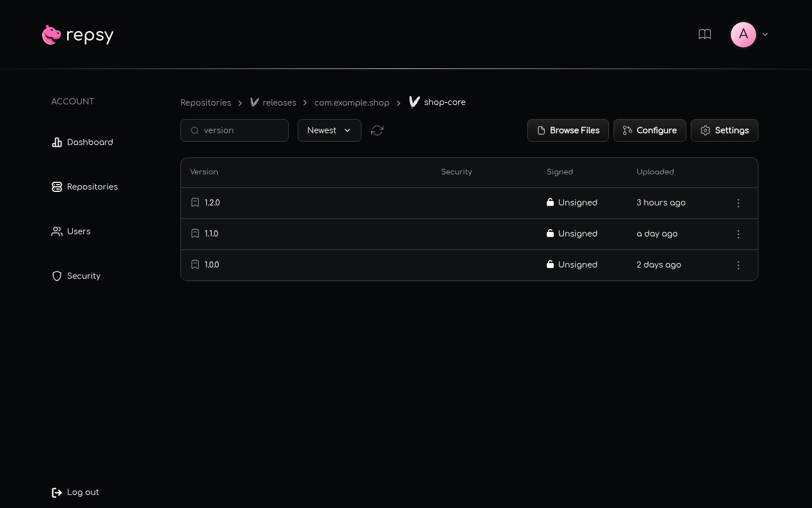Click the Signed column header
812x508 pixels.
tap(560, 172)
